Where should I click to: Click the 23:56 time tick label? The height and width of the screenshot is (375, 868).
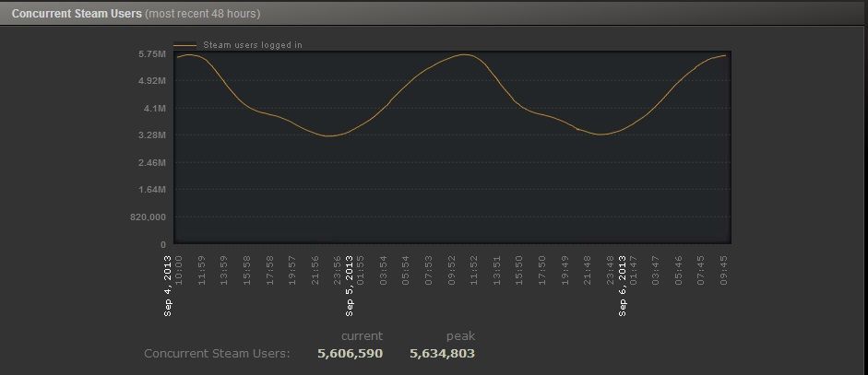tap(338, 270)
